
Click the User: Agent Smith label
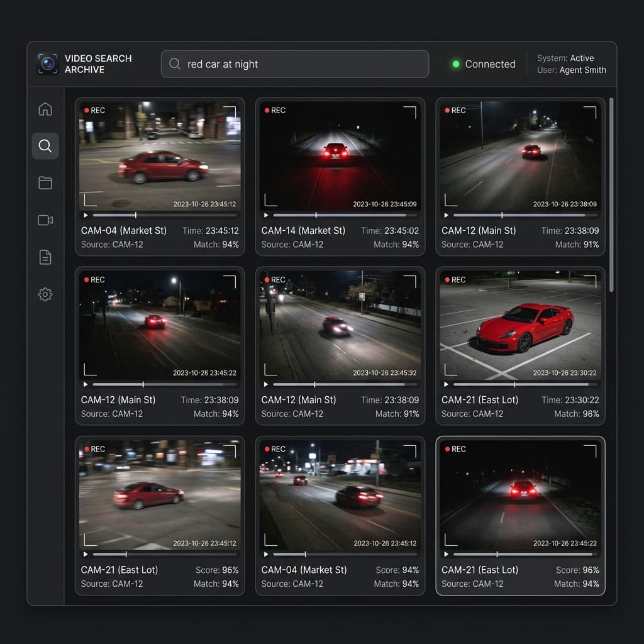coord(571,70)
